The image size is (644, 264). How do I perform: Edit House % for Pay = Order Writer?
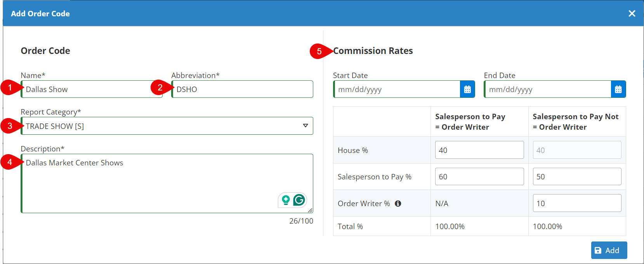479,150
